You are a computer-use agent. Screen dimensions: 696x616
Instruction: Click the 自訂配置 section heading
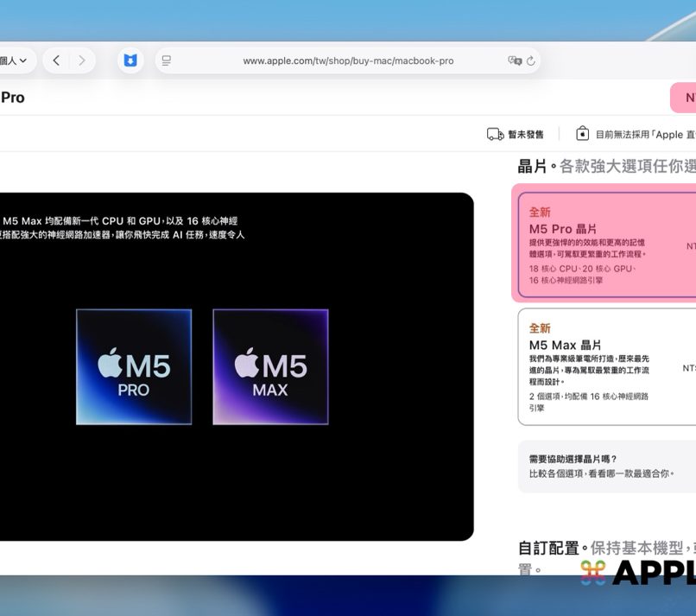548,549
